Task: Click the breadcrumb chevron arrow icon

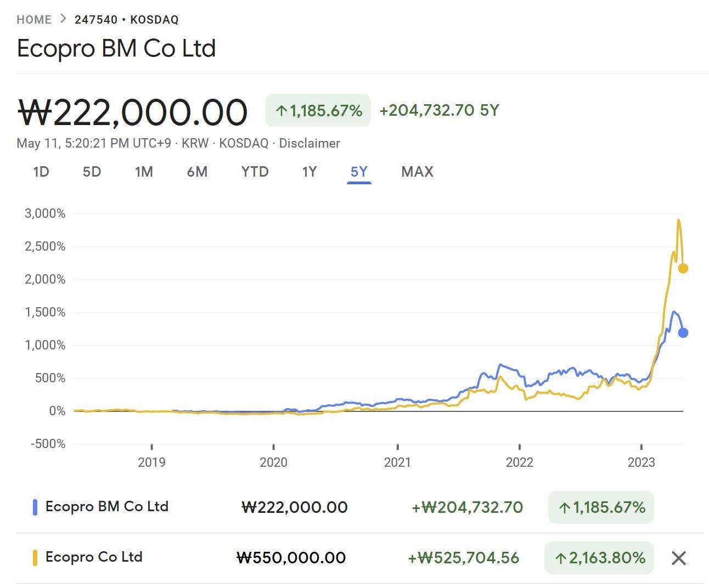Action: 63,19
